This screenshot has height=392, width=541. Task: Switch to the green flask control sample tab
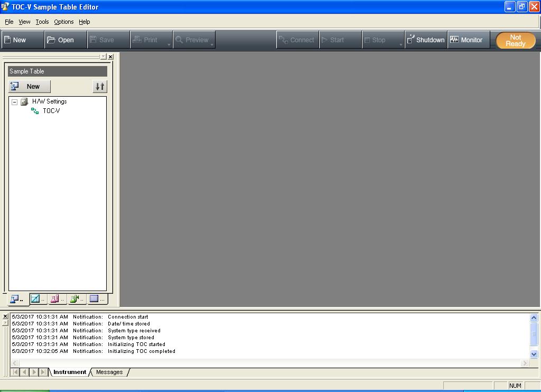tap(77, 299)
